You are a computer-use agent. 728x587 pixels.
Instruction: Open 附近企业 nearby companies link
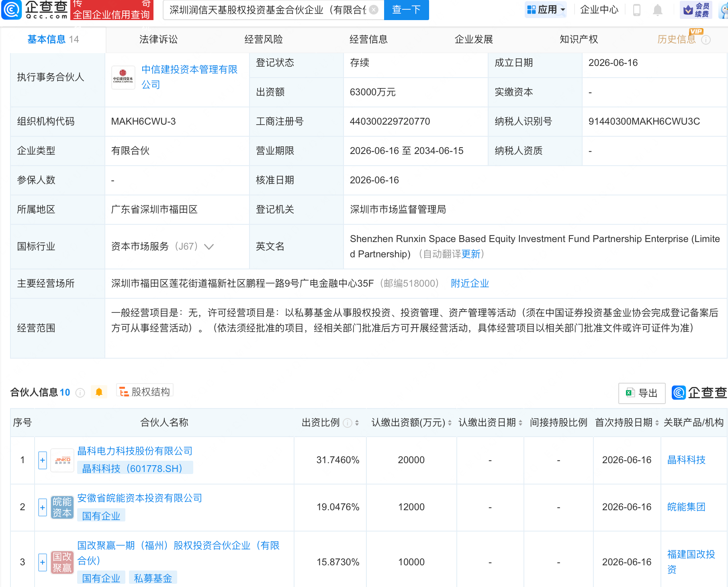[x=470, y=283]
